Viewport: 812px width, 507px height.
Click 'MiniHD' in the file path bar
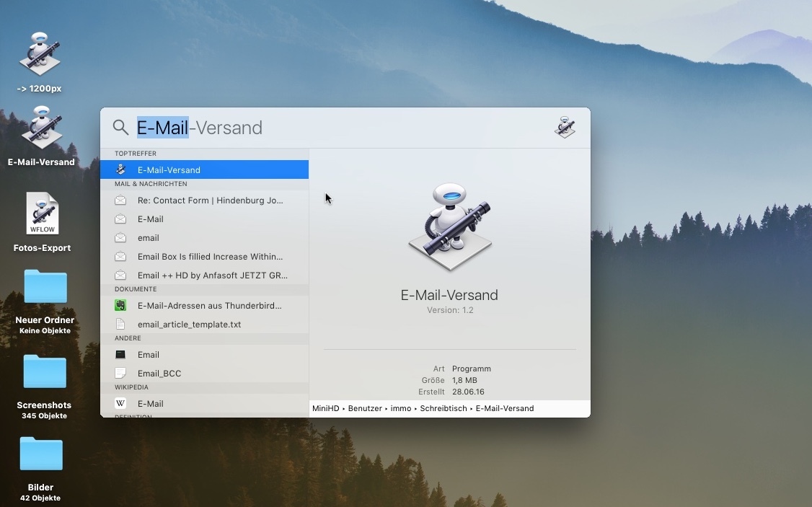(x=326, y=409)
